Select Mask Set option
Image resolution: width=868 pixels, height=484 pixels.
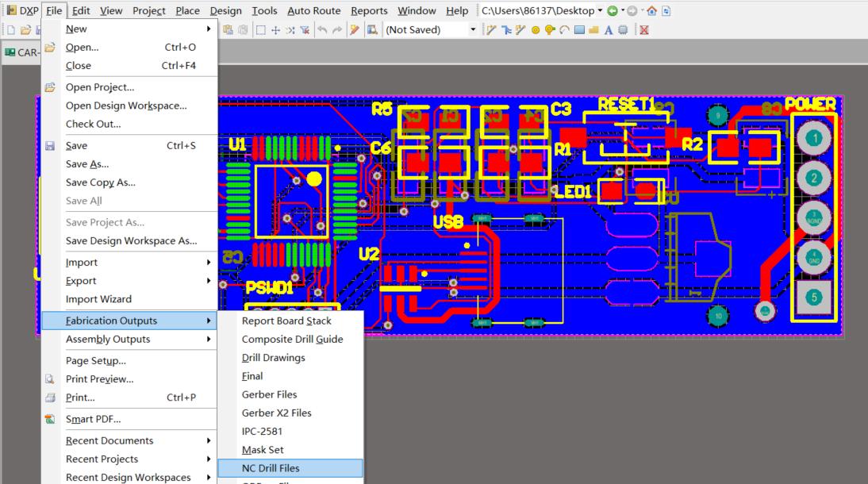click(x=290, y=450)
